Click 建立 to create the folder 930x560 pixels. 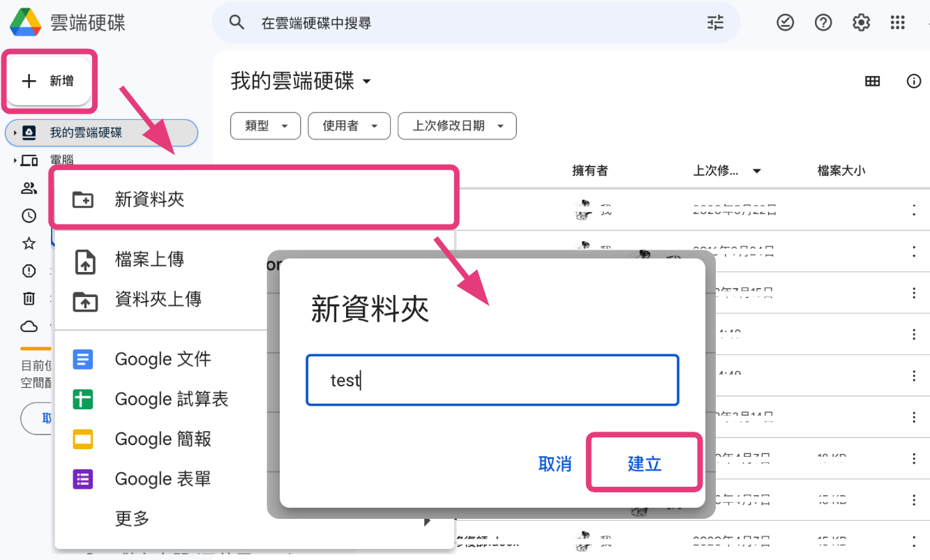(x=645, y=464)
